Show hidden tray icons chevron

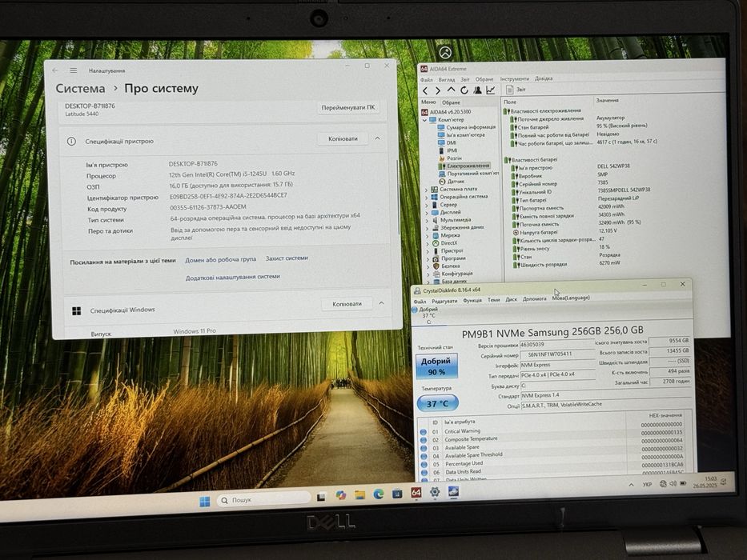pyautogui.click(x=631, y=485)
